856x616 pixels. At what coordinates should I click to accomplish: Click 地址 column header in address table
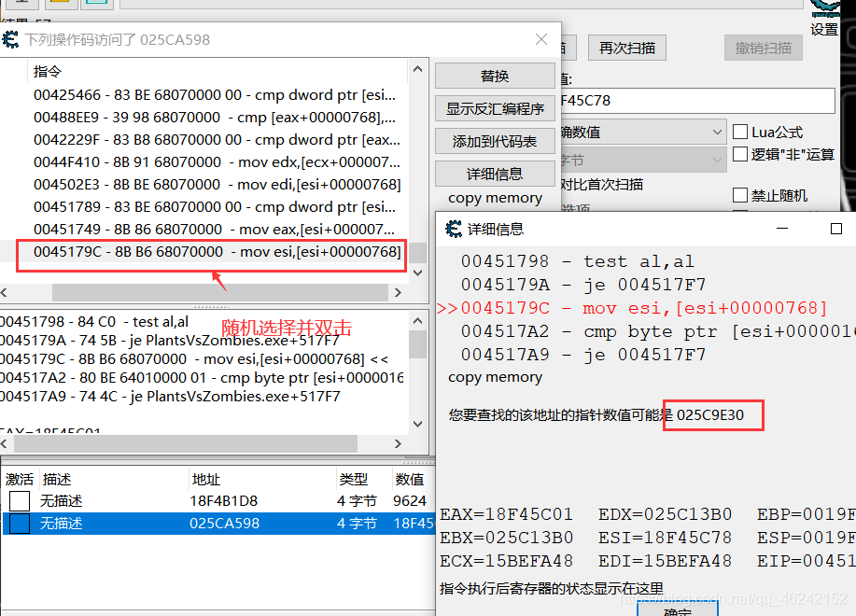(x=206, y=479)
